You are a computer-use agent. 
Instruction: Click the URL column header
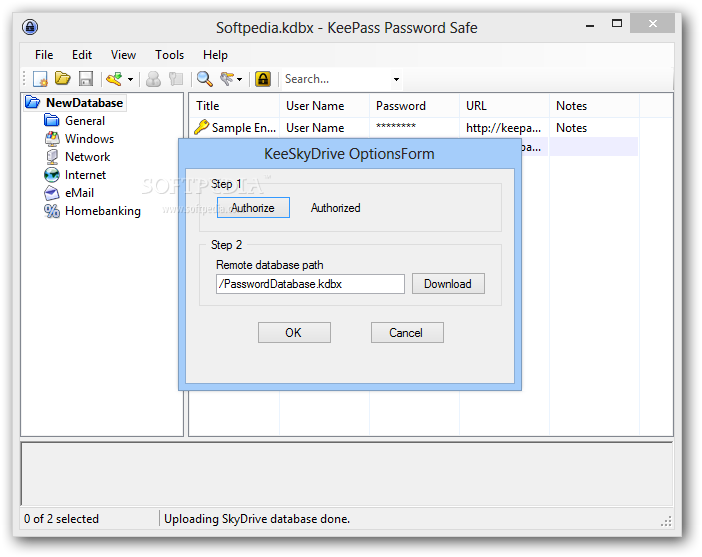(505, 106)
